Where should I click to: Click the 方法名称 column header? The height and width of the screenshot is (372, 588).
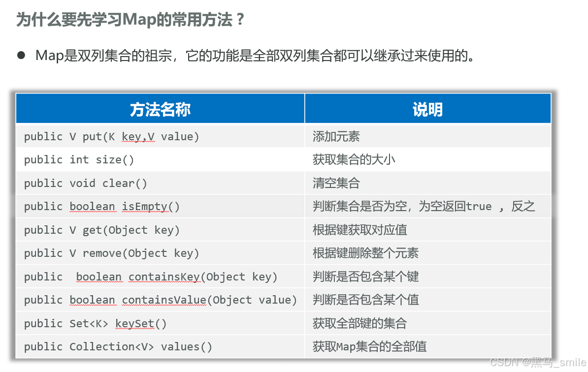click(x=159, y=108)
